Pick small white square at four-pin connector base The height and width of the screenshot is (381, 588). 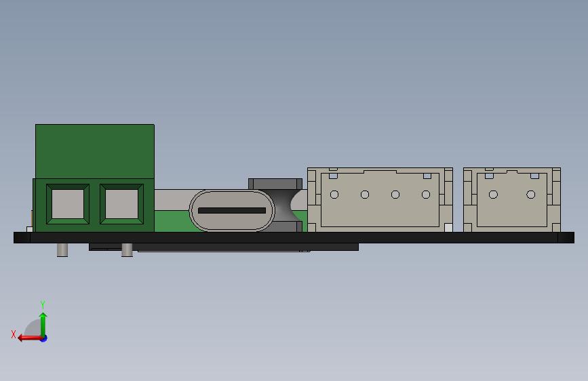pos(448,228)
